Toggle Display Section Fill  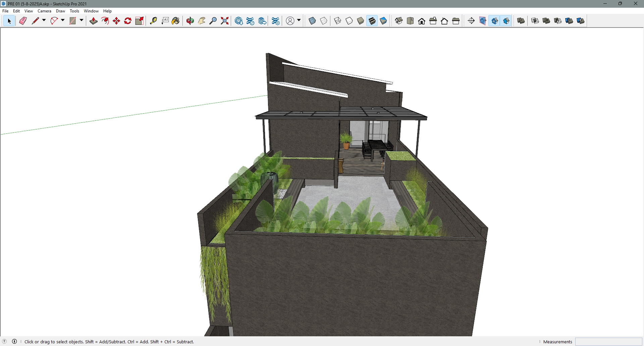[506, 21]
